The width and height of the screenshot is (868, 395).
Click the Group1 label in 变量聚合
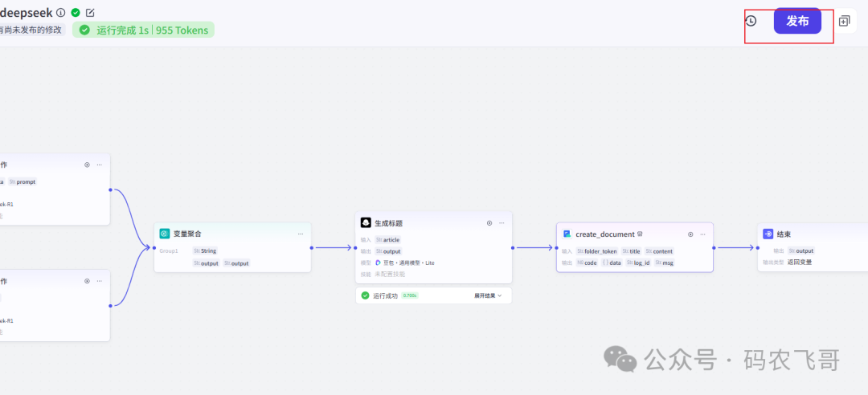[169, 250]
